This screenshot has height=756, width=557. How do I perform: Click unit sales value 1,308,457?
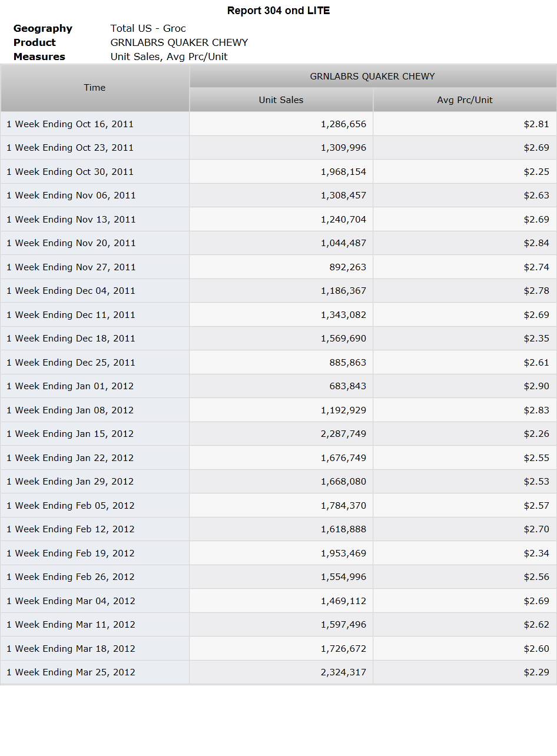(343, 195)
